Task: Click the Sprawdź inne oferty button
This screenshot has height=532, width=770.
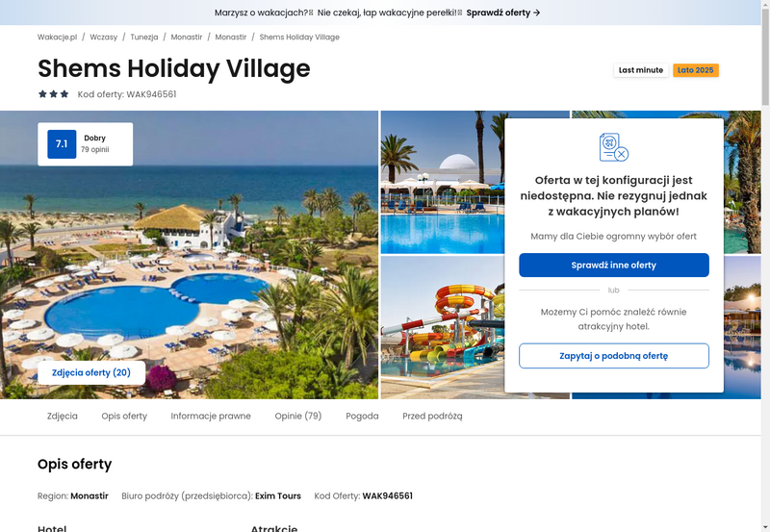Action: click(614, 265)
